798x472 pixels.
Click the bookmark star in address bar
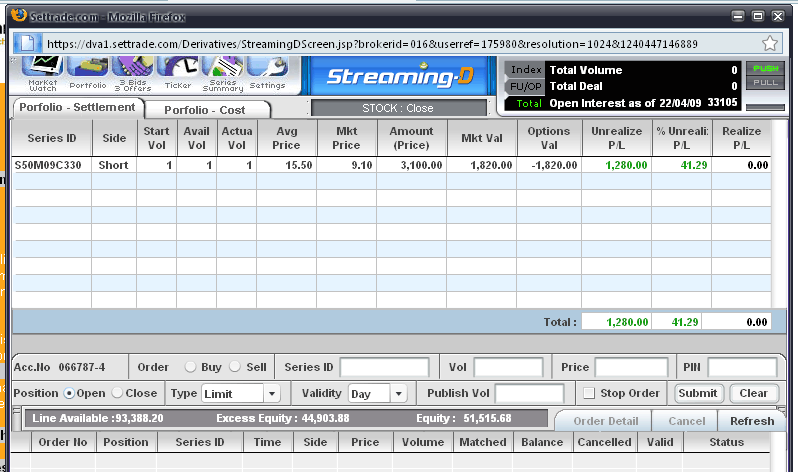[x=770, y=44]
